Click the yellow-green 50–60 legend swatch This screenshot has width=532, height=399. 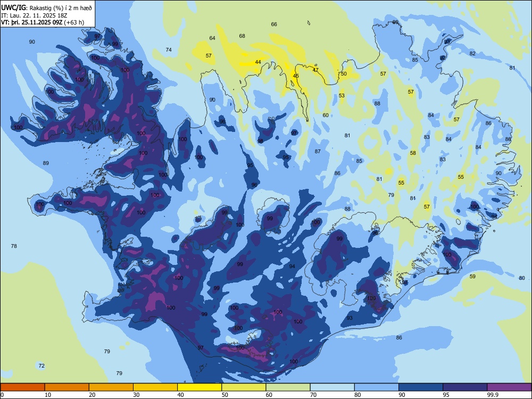(x=244, y=387)
